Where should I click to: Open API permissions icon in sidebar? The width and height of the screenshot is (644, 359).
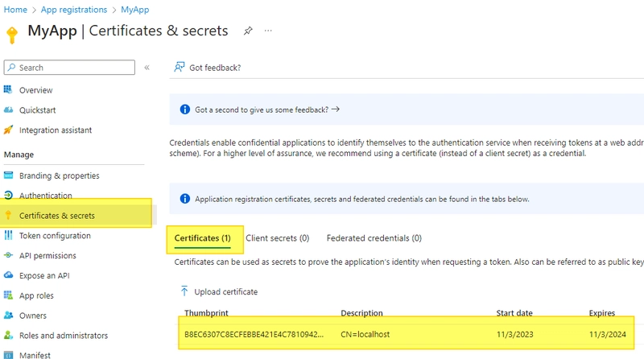(8, 255)
